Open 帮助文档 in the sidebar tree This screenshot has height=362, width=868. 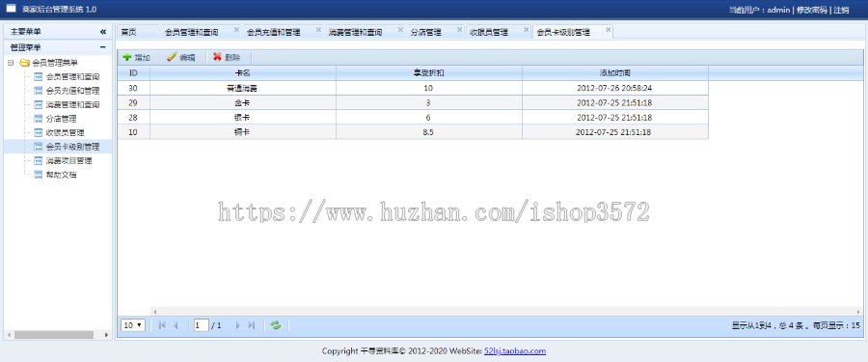pyautogui.click(x=61, y=175)
